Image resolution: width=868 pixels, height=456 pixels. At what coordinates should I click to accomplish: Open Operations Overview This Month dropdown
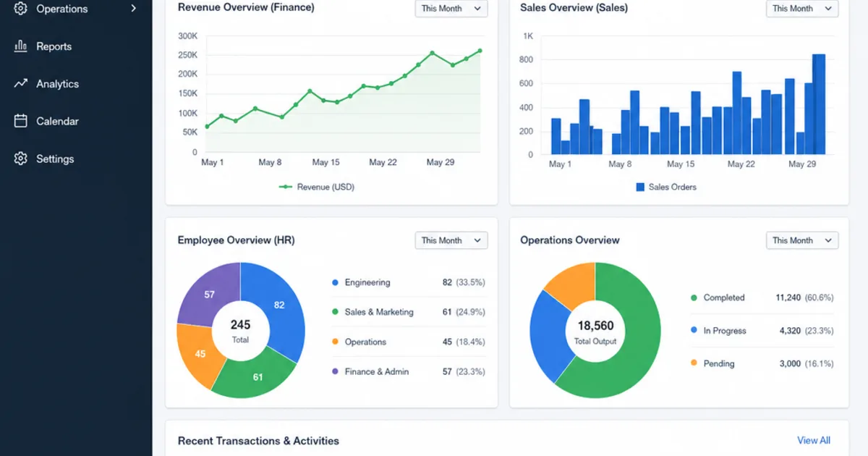(802, 240)
